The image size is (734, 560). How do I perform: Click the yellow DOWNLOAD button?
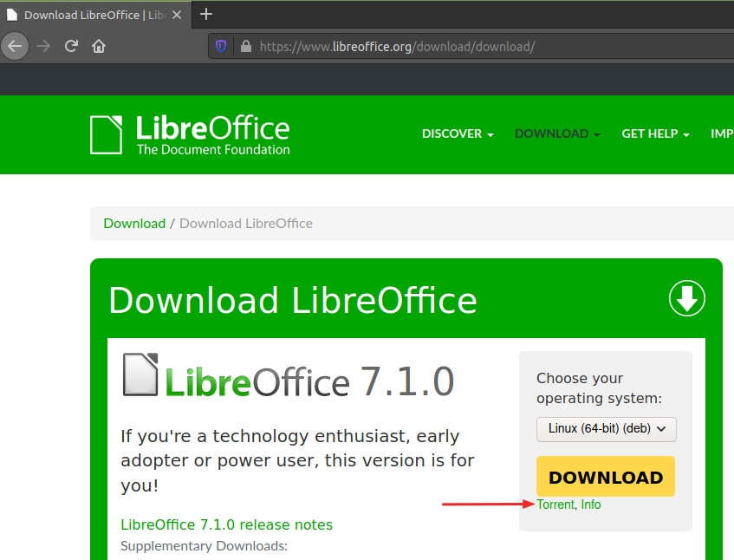click(606, 476)
